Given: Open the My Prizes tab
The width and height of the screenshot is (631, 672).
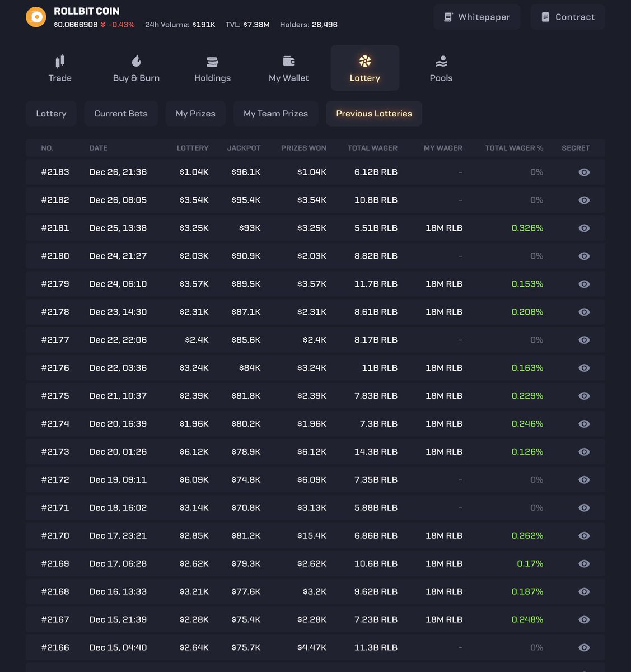Looking at the screenshot, I should [x=195, y=114].
